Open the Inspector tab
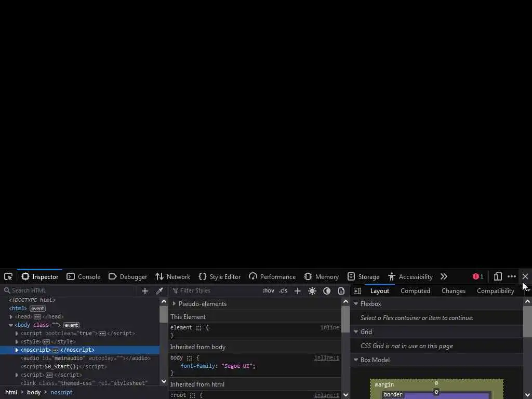The width and height of the screenshot is (532, 399). coord(40,276)
